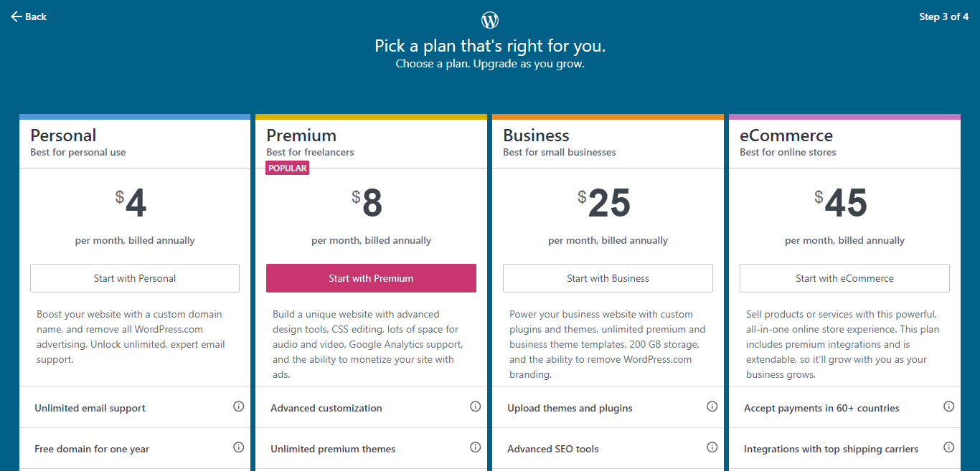The height and width of the screenshot is (471, 980).
Task: Click Start with Personal
Action: pos(134,278)
